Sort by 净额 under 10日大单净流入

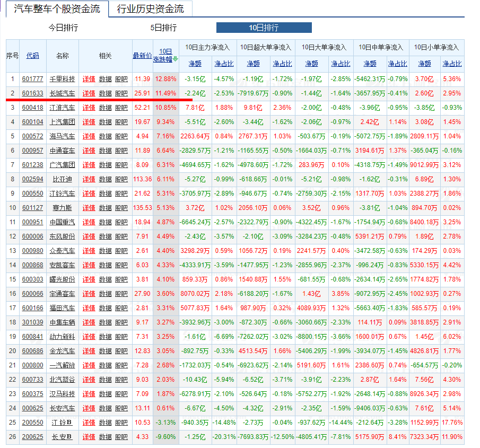point(312,64)
